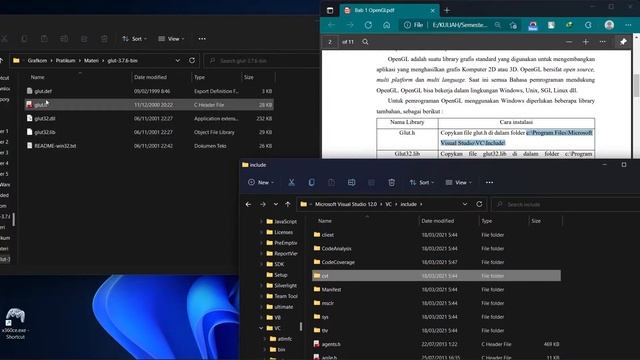640x360 pixels.
Task: Go forward in include window navigation
Action: (262, 204)
